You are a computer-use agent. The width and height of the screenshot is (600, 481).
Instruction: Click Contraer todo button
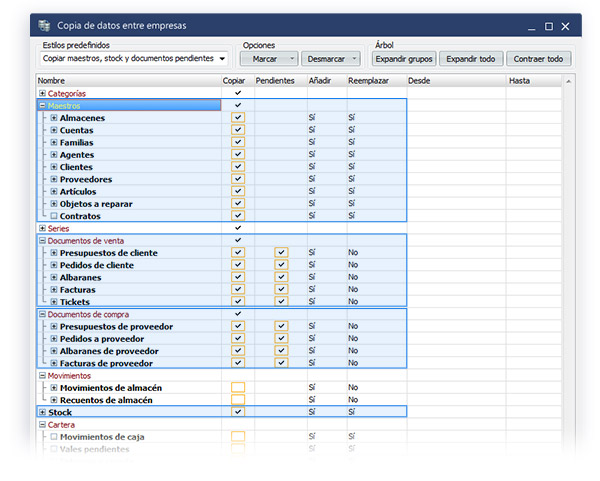540,59
